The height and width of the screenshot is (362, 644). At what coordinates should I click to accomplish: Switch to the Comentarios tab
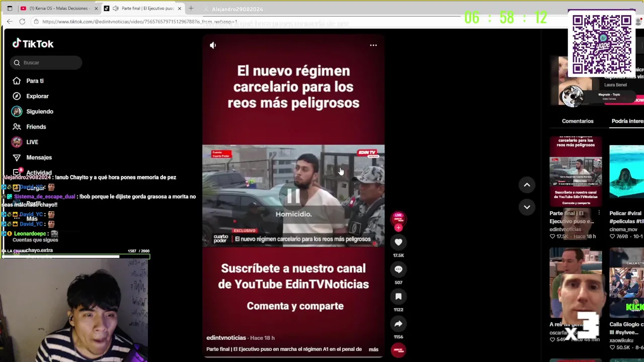[578, 121]
